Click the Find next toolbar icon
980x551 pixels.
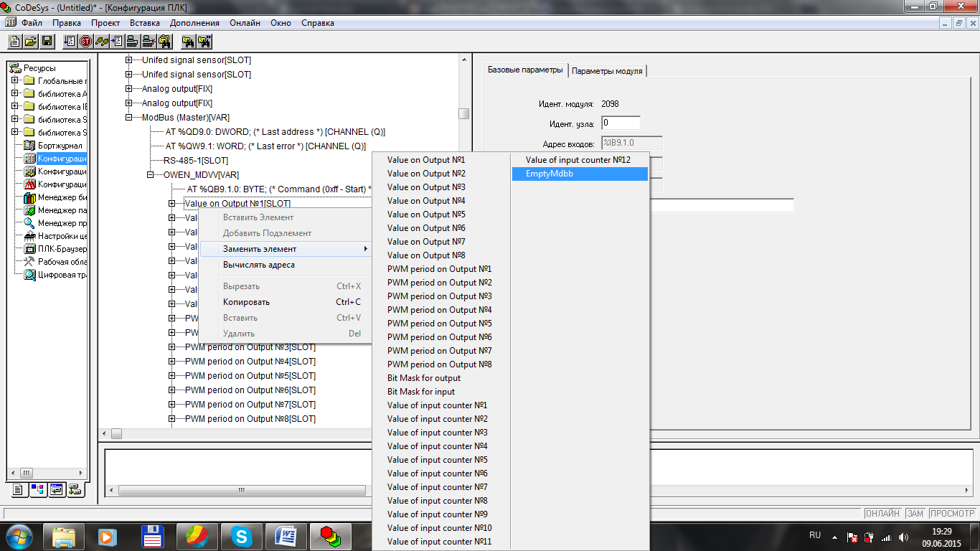[x=204, y=41]
